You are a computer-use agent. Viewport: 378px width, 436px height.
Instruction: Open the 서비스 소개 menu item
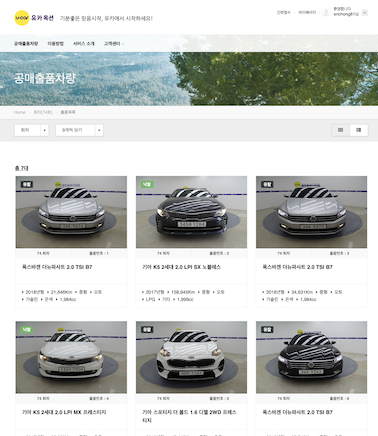[x=84, y=43]
